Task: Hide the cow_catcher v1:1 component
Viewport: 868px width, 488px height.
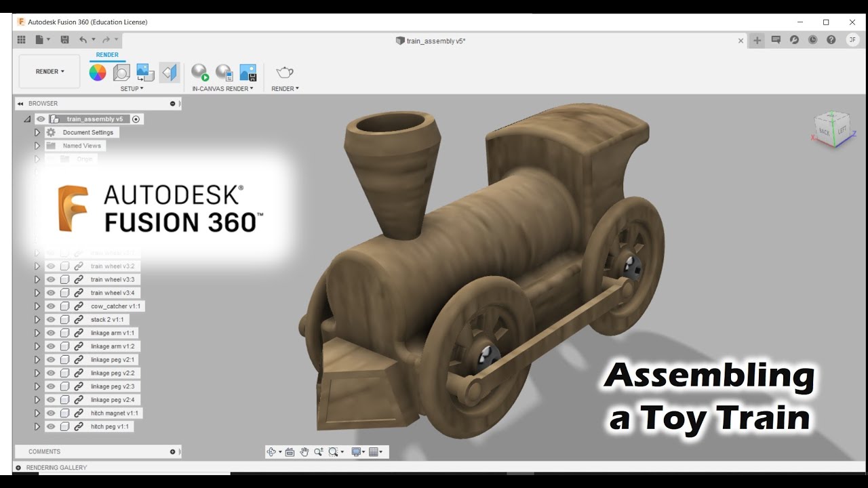Action: pyautogui.click(x=51, y=306)
